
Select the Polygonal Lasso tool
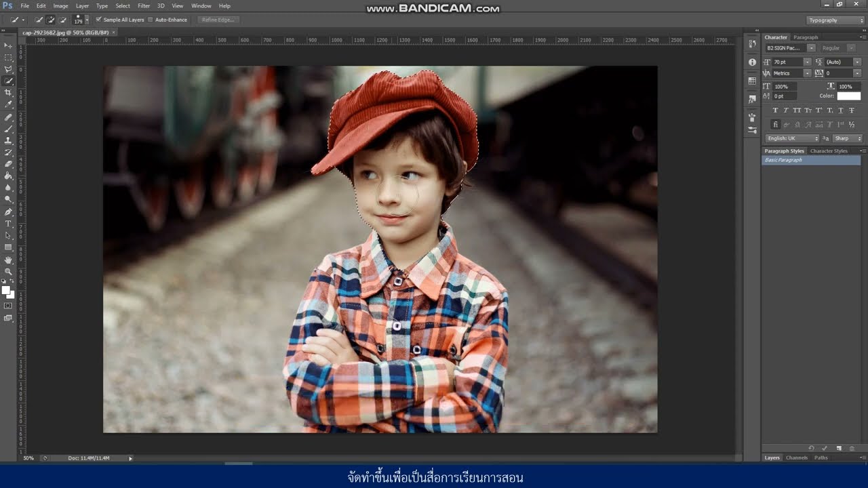coord(8,69)
